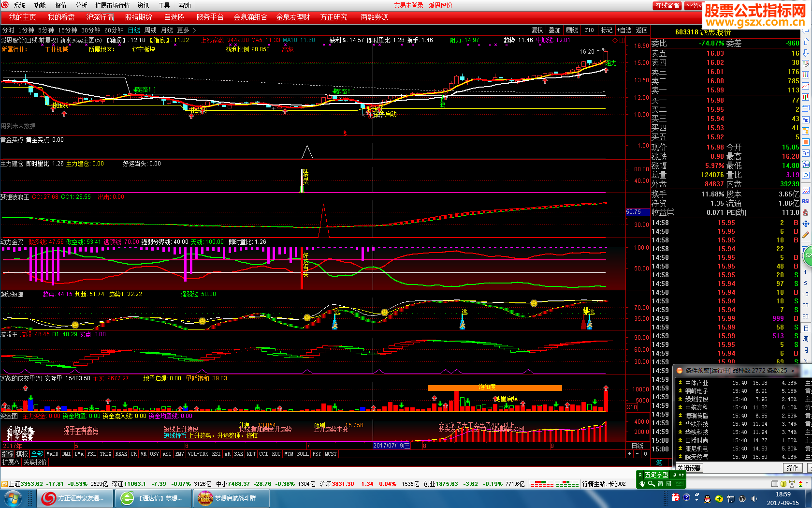The image size is (812, 508).
Task: Click the 返回 button
Action: (641, 30)
